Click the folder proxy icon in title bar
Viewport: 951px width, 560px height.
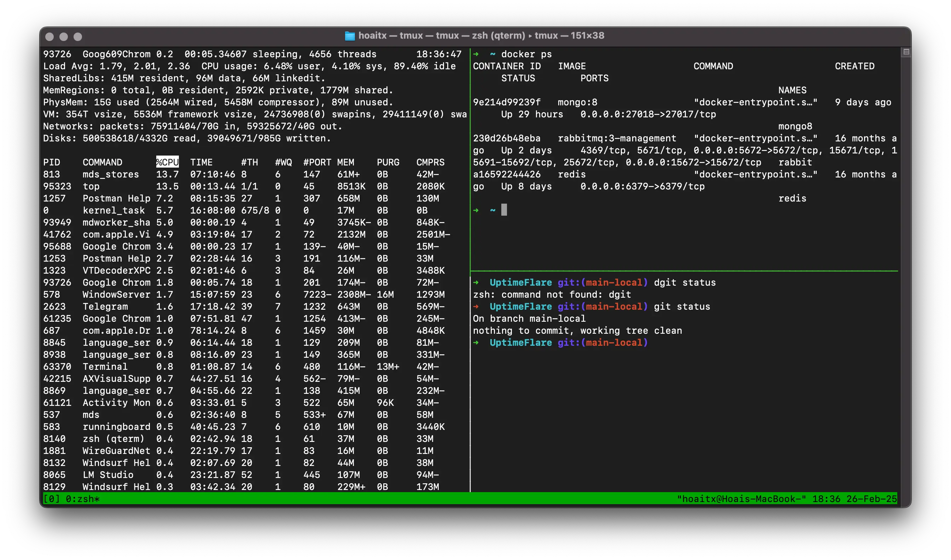350,36
